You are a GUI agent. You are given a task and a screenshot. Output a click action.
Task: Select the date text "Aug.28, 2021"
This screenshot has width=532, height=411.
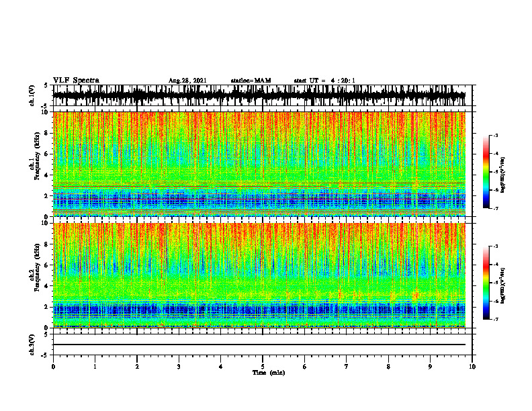tap(187, 81)
